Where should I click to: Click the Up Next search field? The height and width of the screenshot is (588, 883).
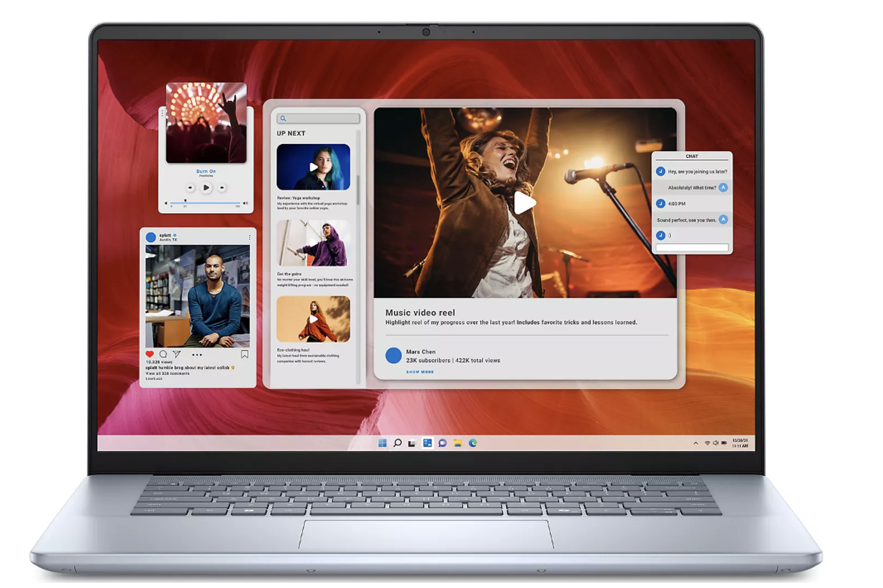click(318, 119)
